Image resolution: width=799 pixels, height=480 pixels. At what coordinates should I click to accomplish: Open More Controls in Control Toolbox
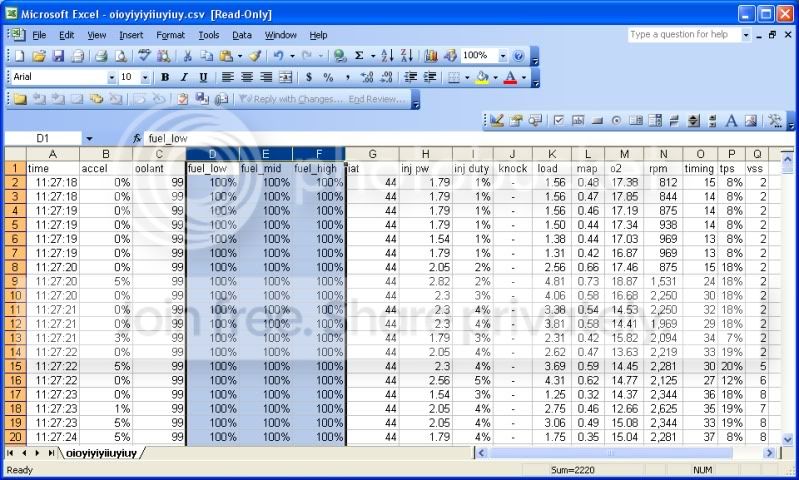coord(775,121)
